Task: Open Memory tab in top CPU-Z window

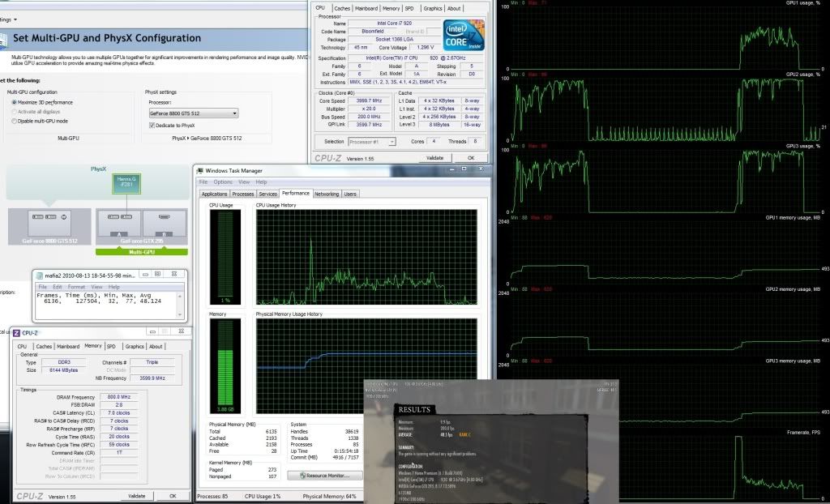Action: click(x=391, y=8)
